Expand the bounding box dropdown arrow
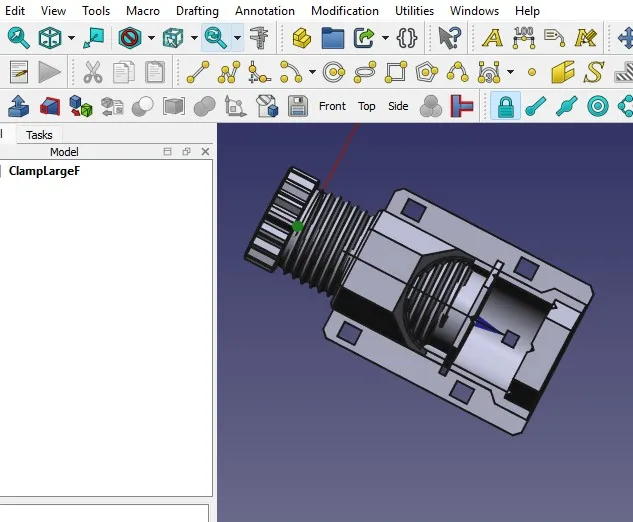 (195, 38)
